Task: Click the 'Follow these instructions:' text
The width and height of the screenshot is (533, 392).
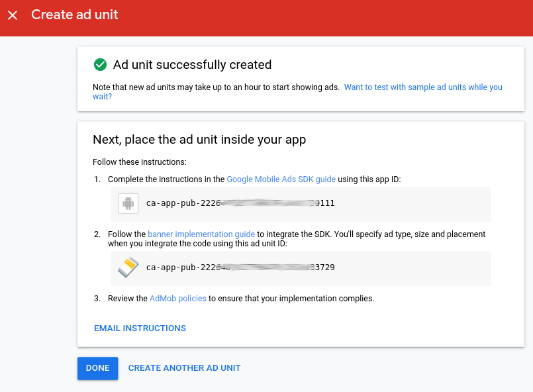Action: 140,162
